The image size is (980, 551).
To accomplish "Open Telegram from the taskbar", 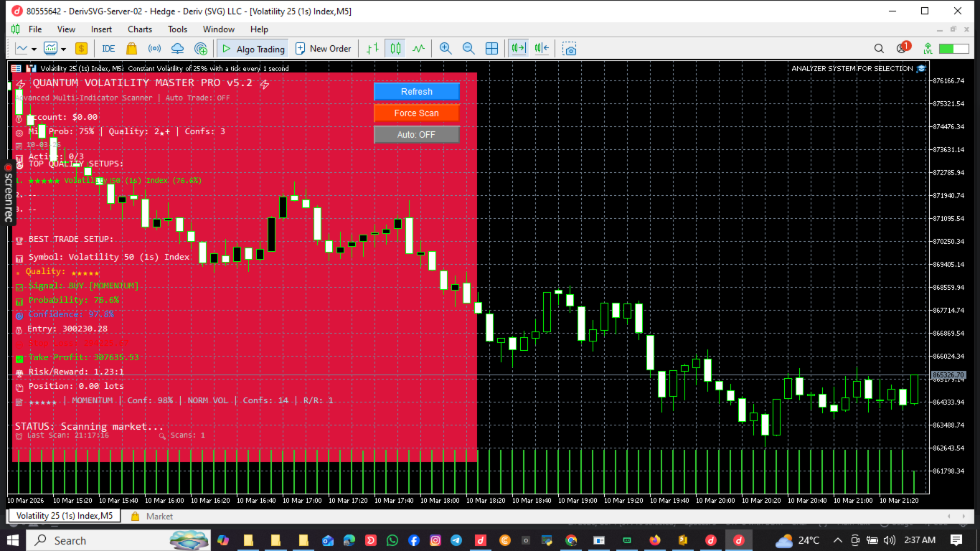I will [x=456, y=540].
